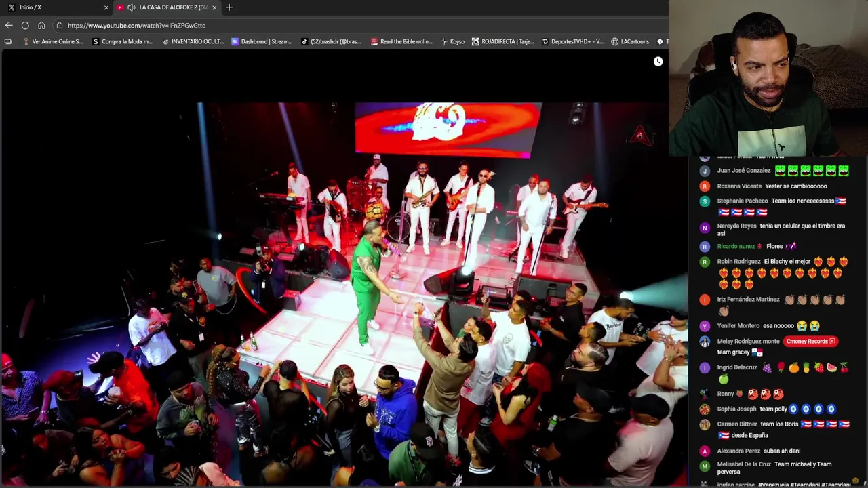The image size is (868, 488).
Task: Click Ronny chat username
Action: click(x=725, y=394)
